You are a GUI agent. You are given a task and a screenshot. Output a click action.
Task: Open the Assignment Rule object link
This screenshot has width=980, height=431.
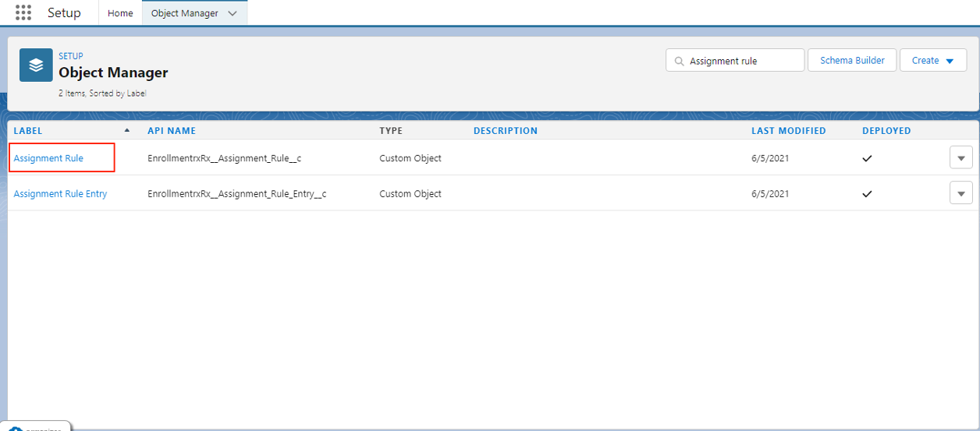tap(48, 158)
